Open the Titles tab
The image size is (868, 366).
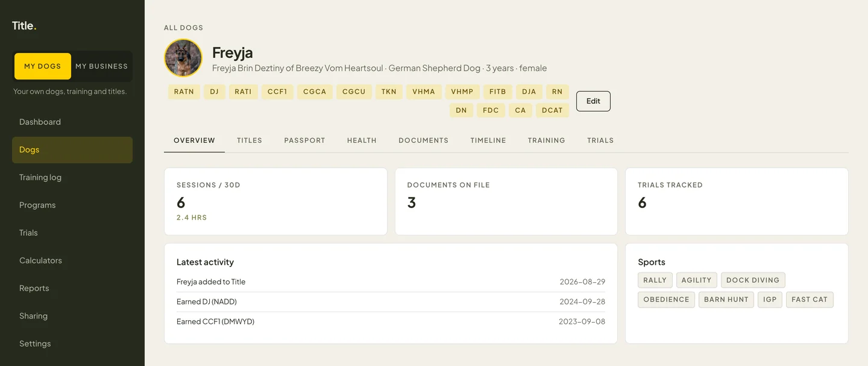[x=250, y=140]
